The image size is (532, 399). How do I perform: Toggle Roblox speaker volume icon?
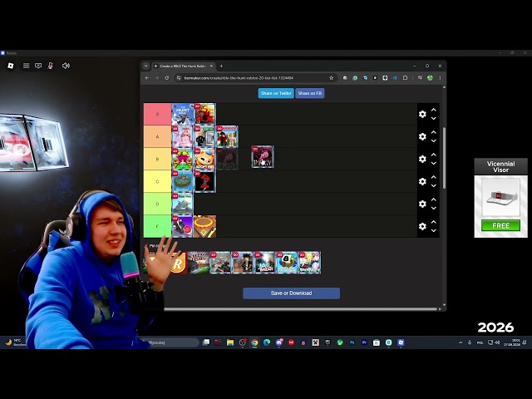coord(66,66)
